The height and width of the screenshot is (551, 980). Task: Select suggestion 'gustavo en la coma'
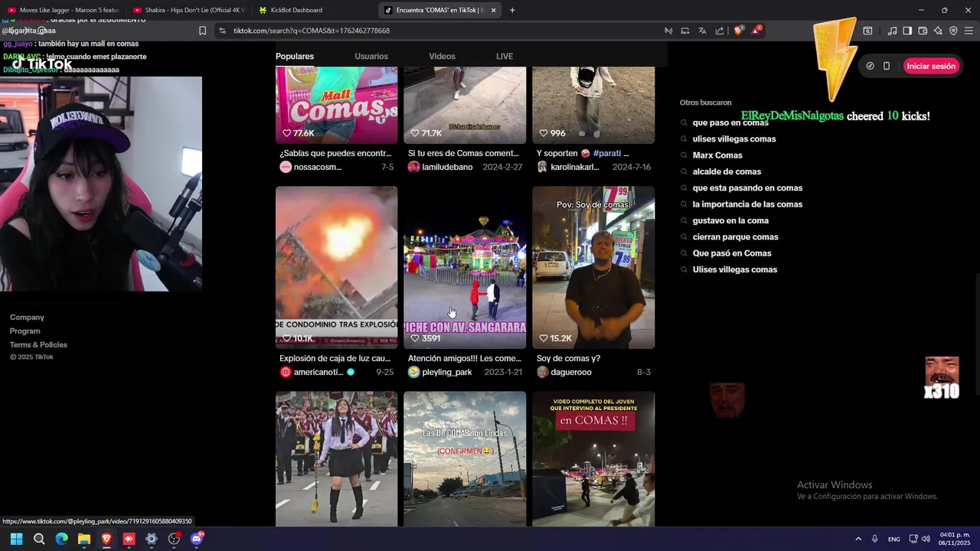tap(730, 220)
